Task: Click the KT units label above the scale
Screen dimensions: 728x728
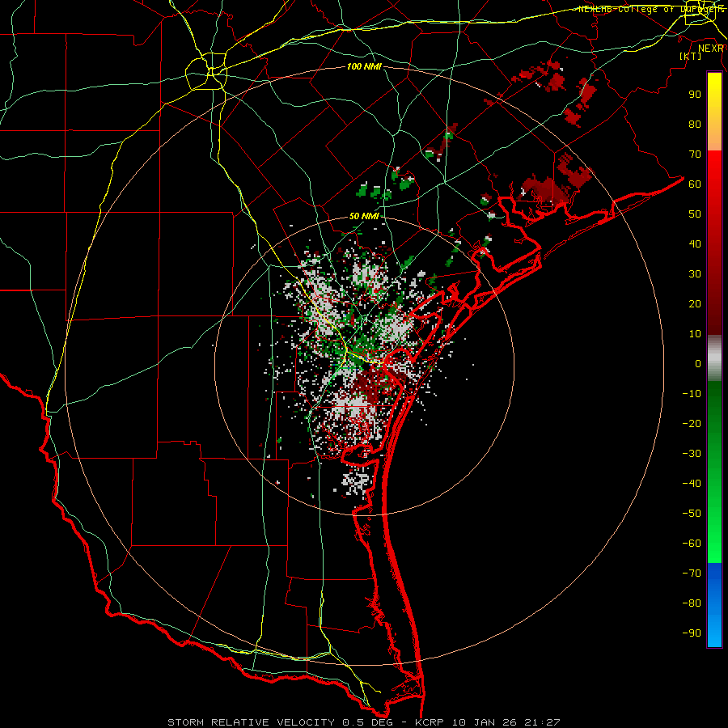Action: (x=691, y=56)
